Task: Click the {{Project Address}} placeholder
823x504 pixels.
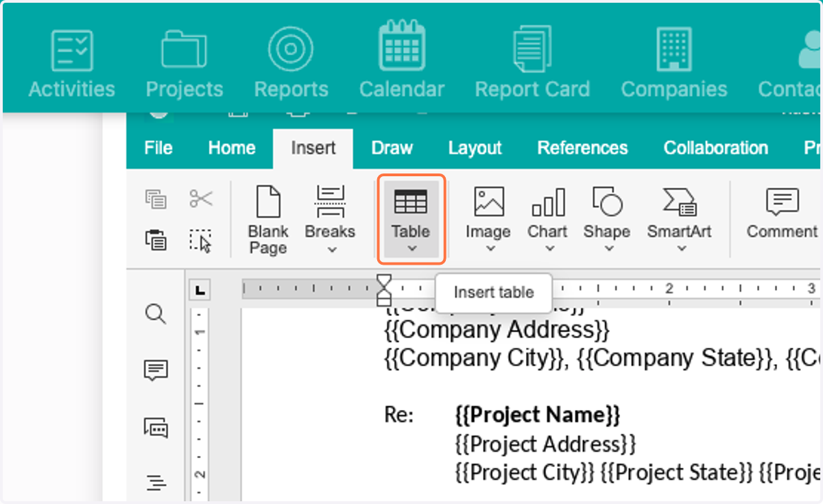Action: [x=545, y=444]
